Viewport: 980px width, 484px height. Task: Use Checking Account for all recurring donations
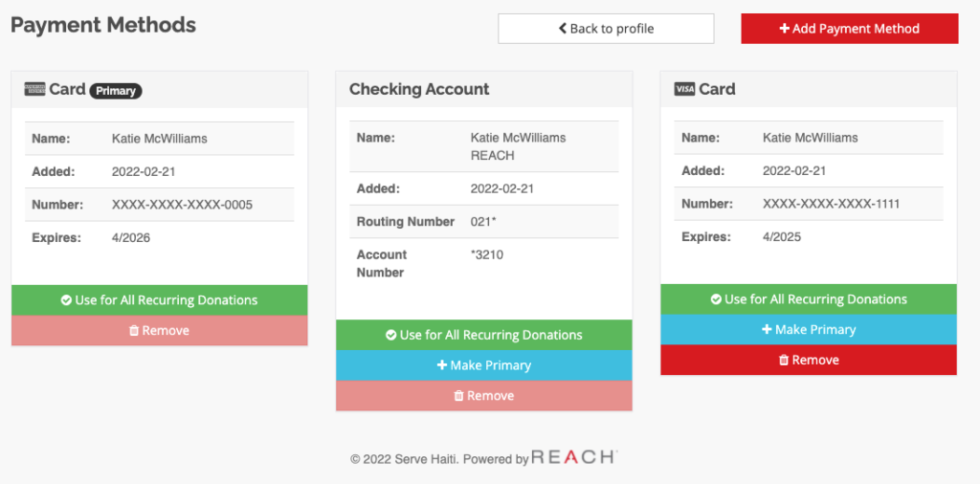(483, 336)
